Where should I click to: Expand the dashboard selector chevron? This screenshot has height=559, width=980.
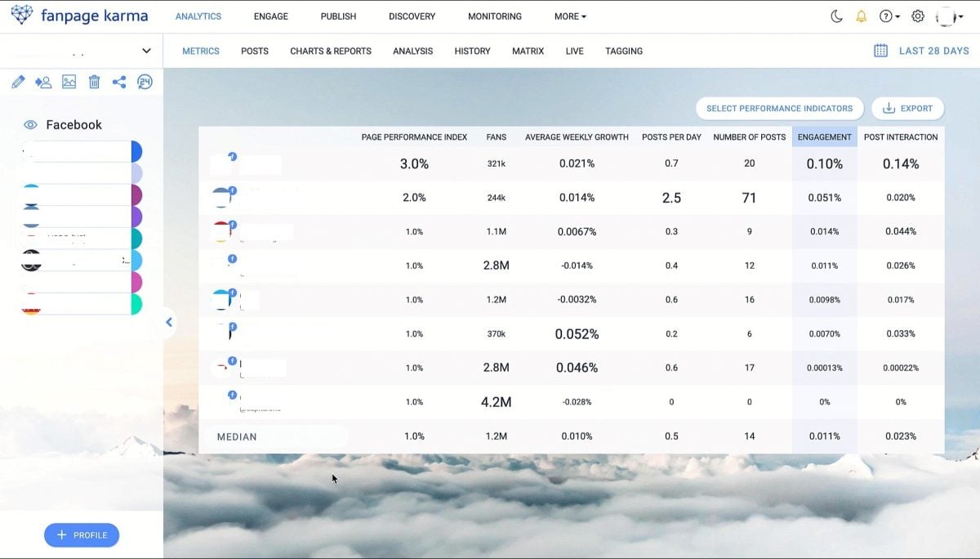point(146,51)
